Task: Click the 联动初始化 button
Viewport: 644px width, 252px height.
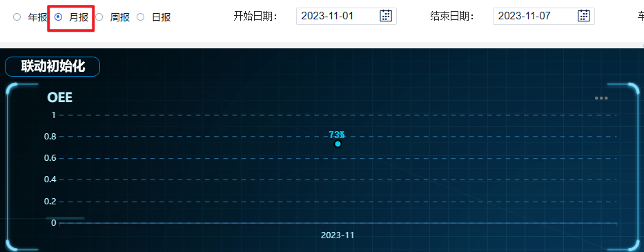Action: click(52, 66)
